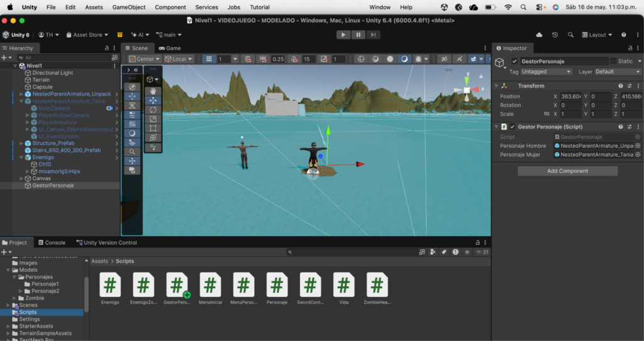Expand the Canvas hierarchy item
This screenshot has width=644, height=341.
pos(21,179)
